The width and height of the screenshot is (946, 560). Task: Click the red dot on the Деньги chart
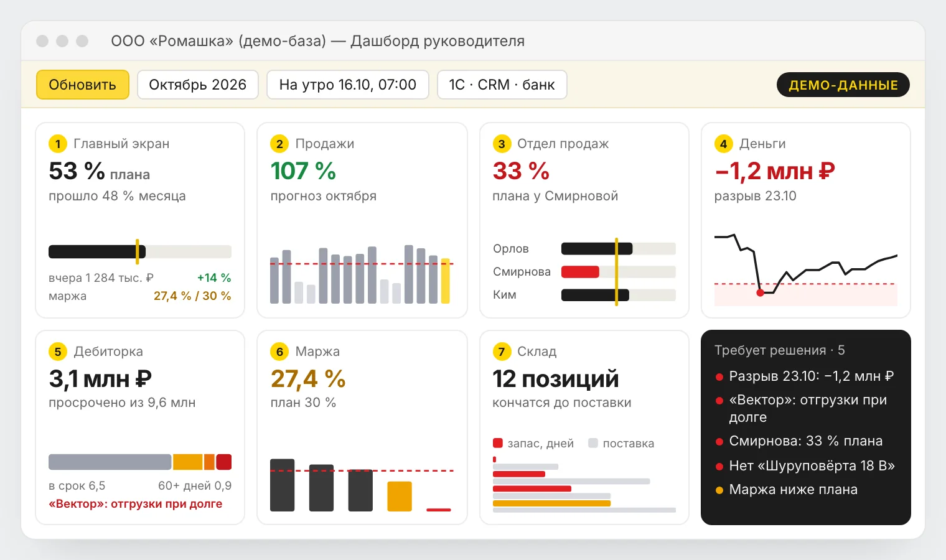(x=760, y=292)
